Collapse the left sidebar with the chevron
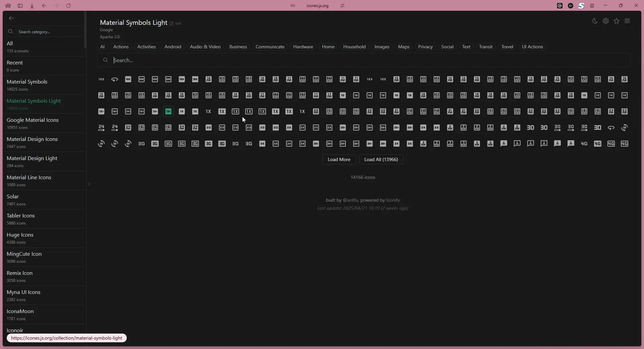Image resolution: width=644 pixels, height=349 pixels. (x=89, y=184)
